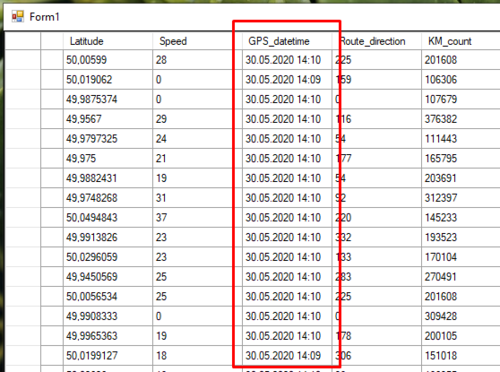Select KM_count cell 151018
The width and height of the screenshot is (500, 372).
pos(461,355)
